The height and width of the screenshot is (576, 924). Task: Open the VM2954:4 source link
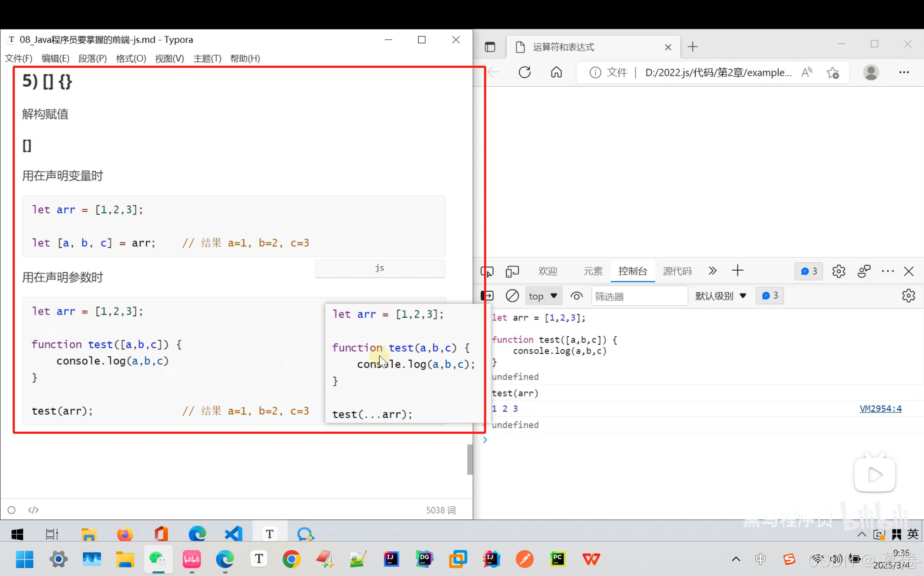coord(881,409)
